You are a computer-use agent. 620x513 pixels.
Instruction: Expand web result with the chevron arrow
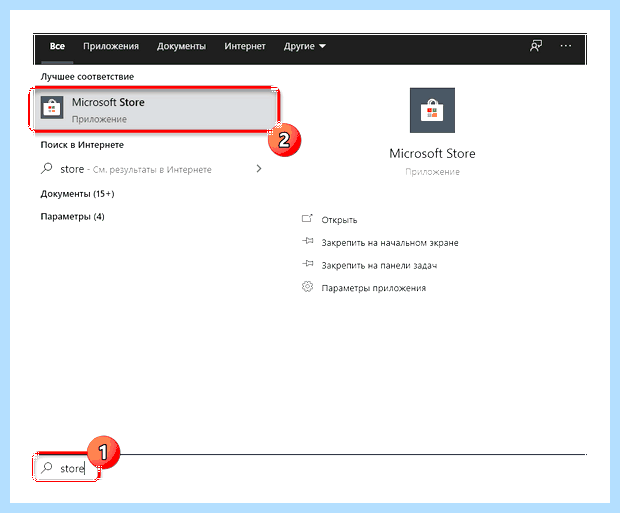pos(259,169)
